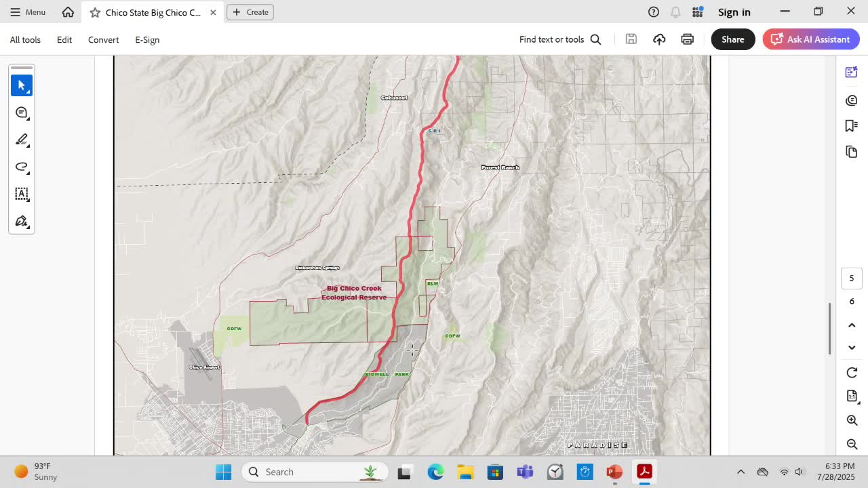Show hidden system tray icons chevron
This screenshot has width=868, height=488.
(741, 472)
